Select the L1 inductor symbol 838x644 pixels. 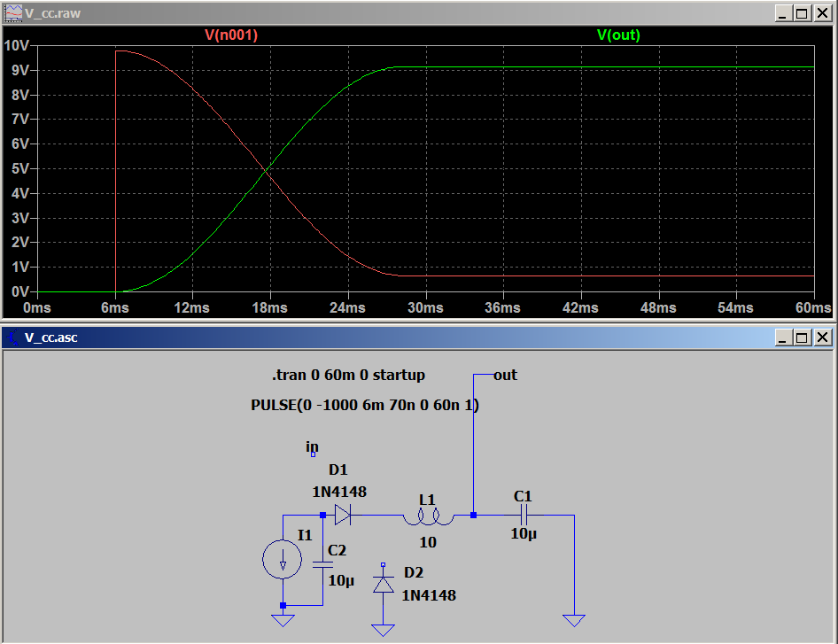428,516
